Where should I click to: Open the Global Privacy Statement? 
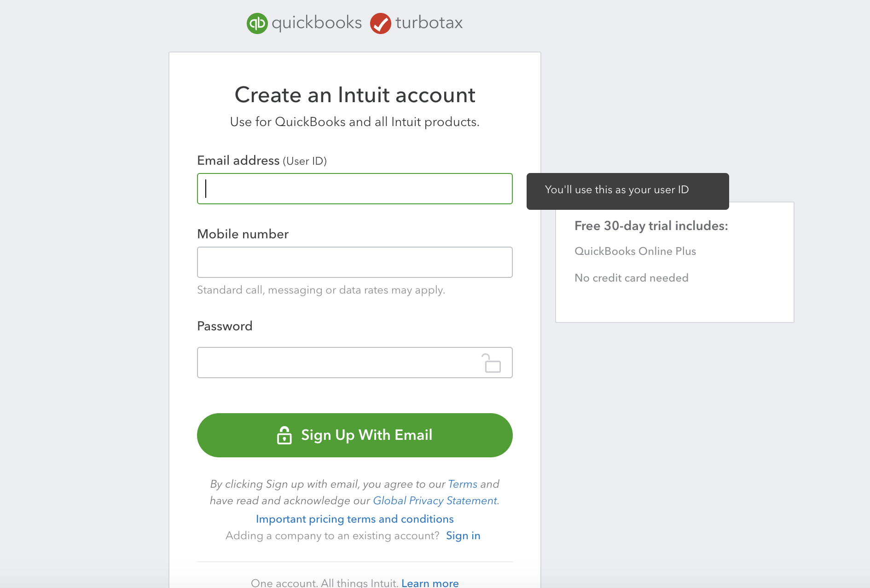click(435, 501)
